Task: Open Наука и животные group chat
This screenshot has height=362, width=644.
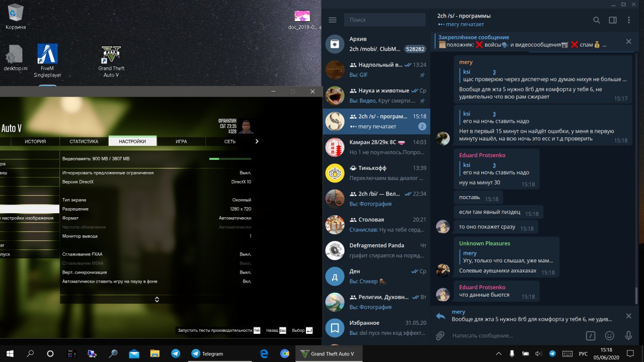Action: [x=376, y=96]
